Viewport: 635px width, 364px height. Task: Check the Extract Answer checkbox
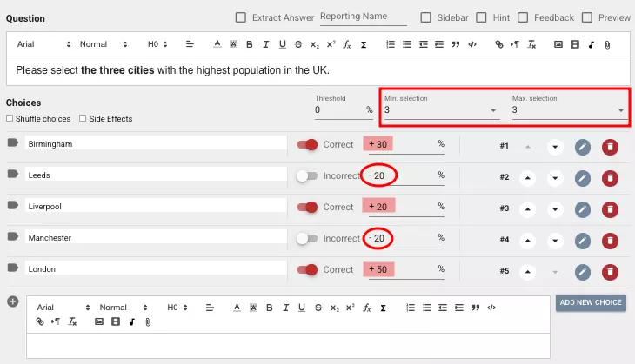[x=241, y=17]
